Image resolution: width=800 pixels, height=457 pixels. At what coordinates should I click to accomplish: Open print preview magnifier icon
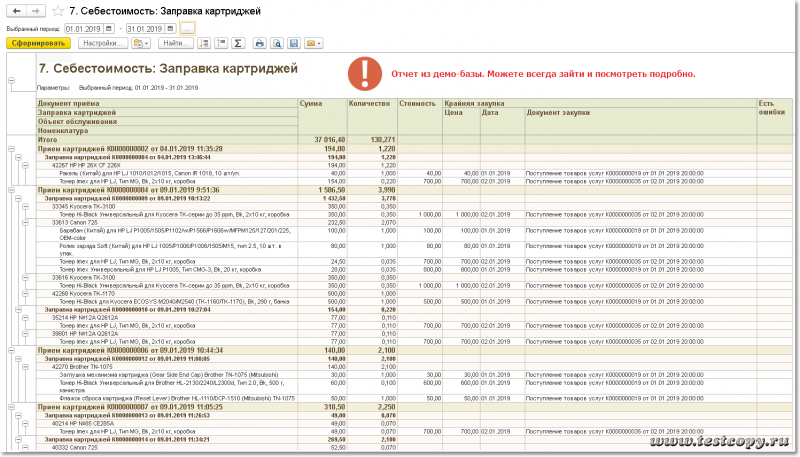click(x=277, y=43)
